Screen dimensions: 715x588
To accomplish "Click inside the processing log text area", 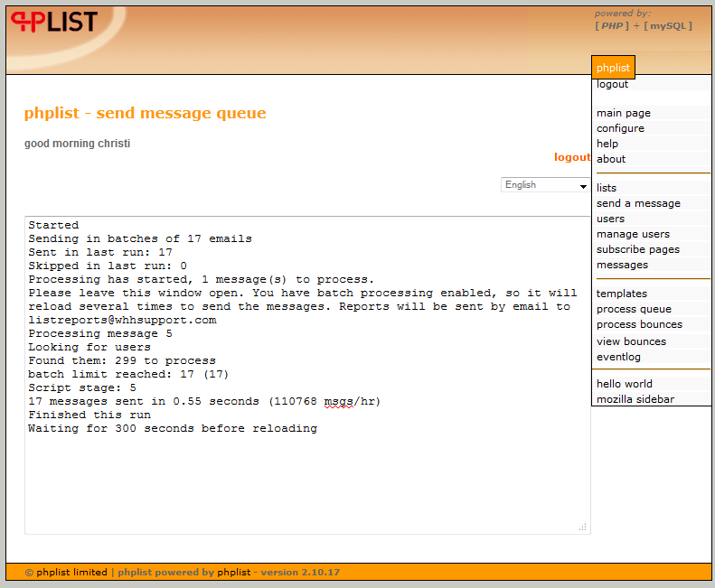I will 307,479.
